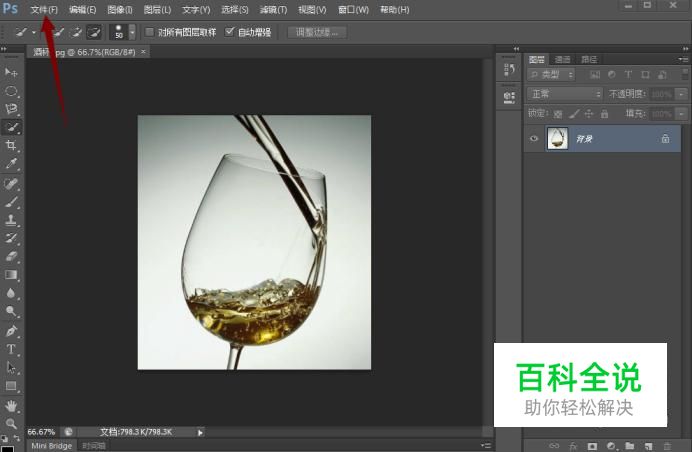Select the Elliptical Marquee tool

tap(11, 91)
